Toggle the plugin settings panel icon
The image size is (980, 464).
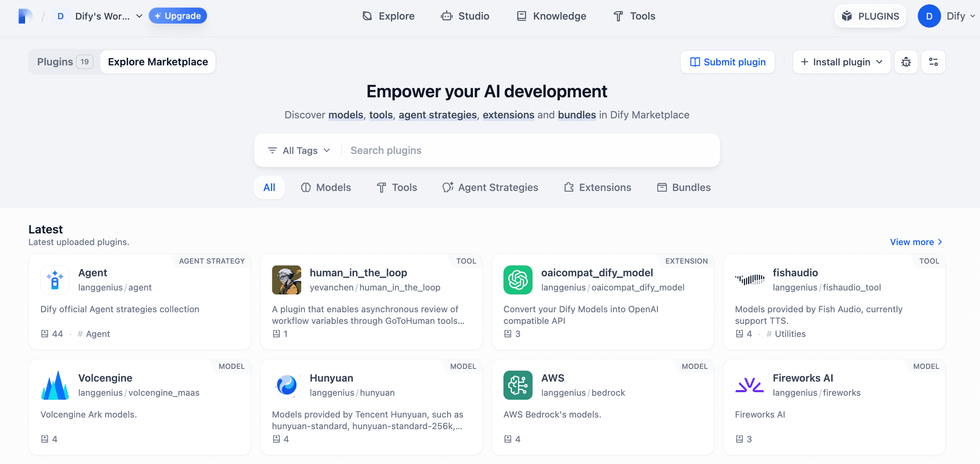(934, 61)
